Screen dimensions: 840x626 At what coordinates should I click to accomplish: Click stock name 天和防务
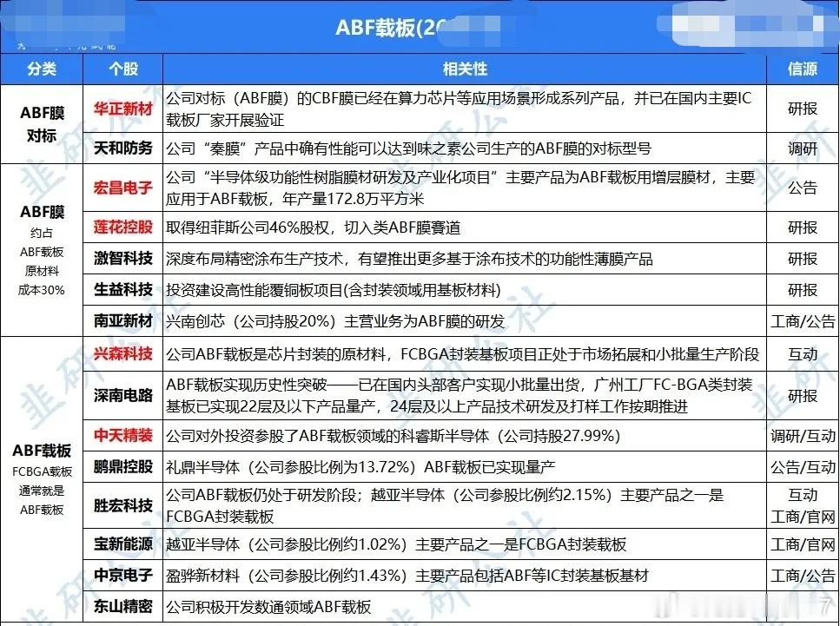click(x=123, y=148)
